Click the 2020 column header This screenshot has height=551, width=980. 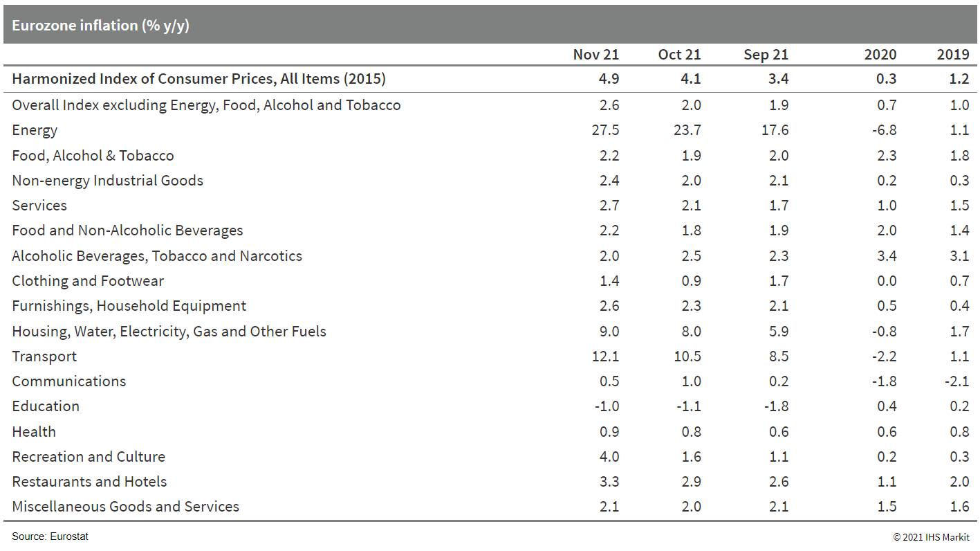880,55
